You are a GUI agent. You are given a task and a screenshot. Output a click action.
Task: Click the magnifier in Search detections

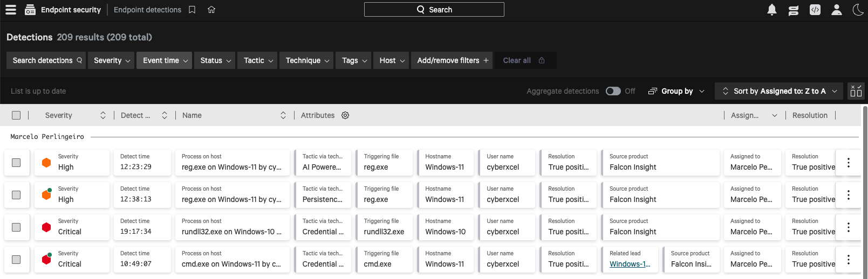(79, 60)
